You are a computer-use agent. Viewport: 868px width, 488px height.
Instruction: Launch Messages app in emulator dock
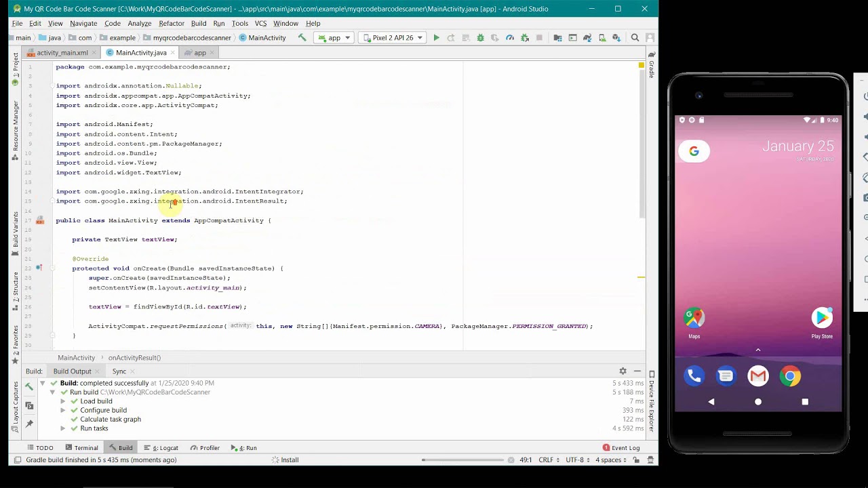[726, 376]
